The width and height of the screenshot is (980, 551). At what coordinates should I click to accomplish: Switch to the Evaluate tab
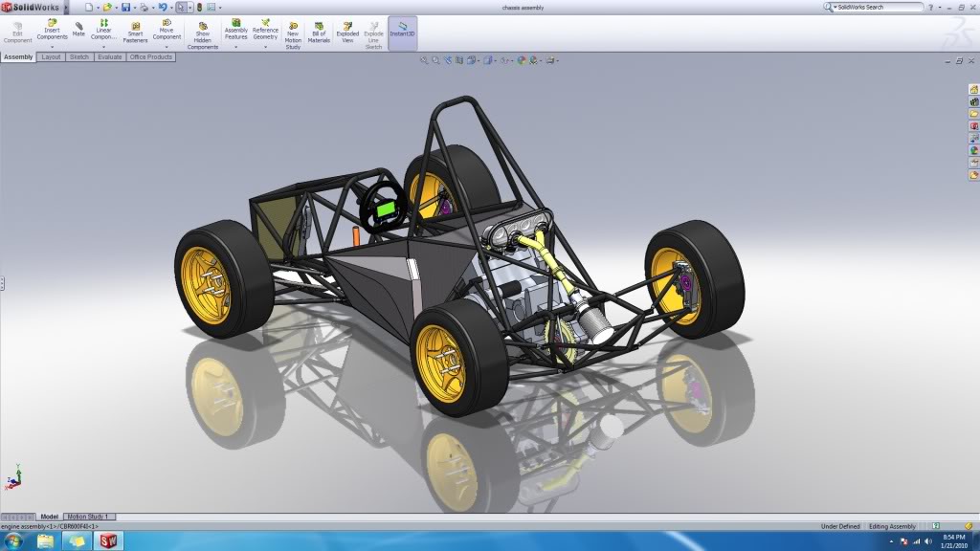point(109,56)
